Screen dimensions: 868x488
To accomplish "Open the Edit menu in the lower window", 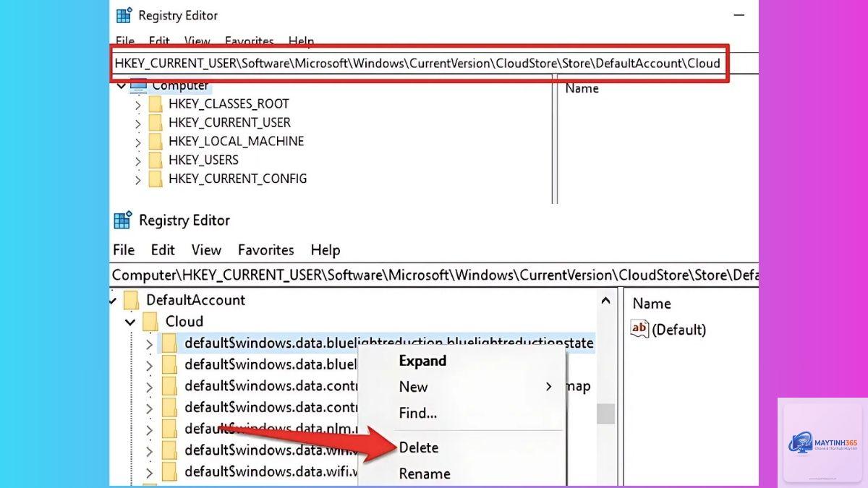I will (163, 249).
